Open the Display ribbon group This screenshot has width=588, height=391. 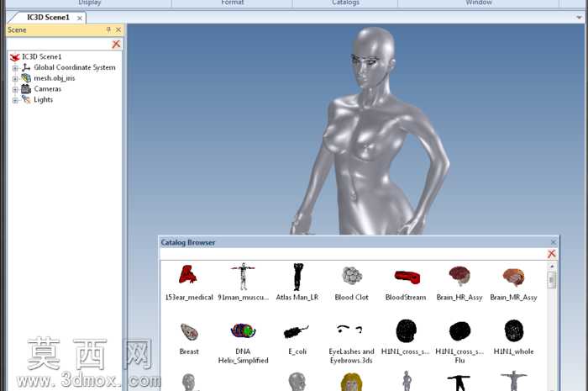pyautogui.click(x=90, y=3)
